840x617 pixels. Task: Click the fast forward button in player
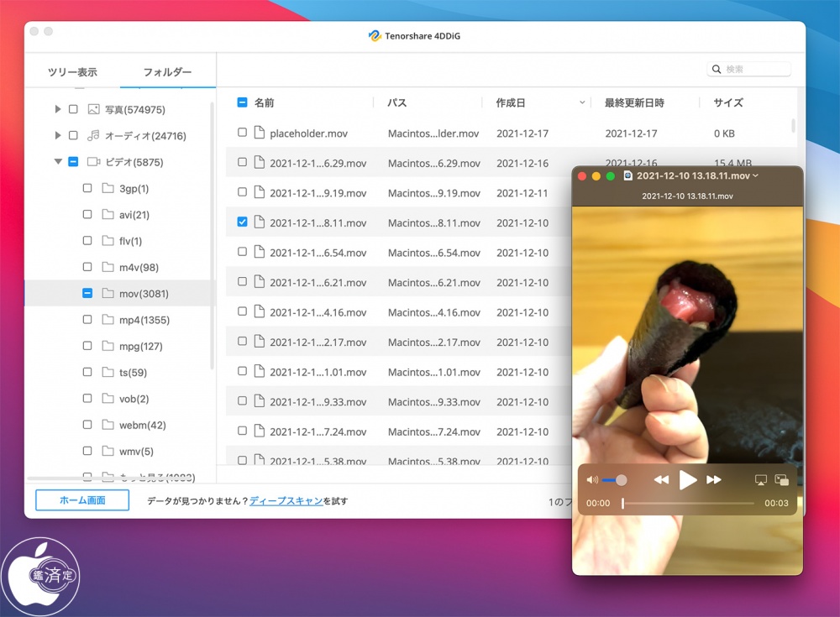pos(714,480)
